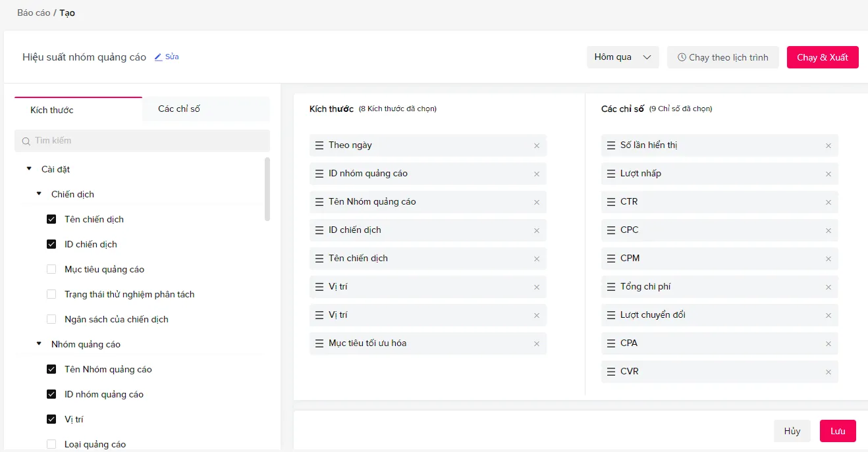Image resolution: width=868 pixels, height=452 pixels.
Task: Open the Hôm qua date range dropdown
Action: 623,57
